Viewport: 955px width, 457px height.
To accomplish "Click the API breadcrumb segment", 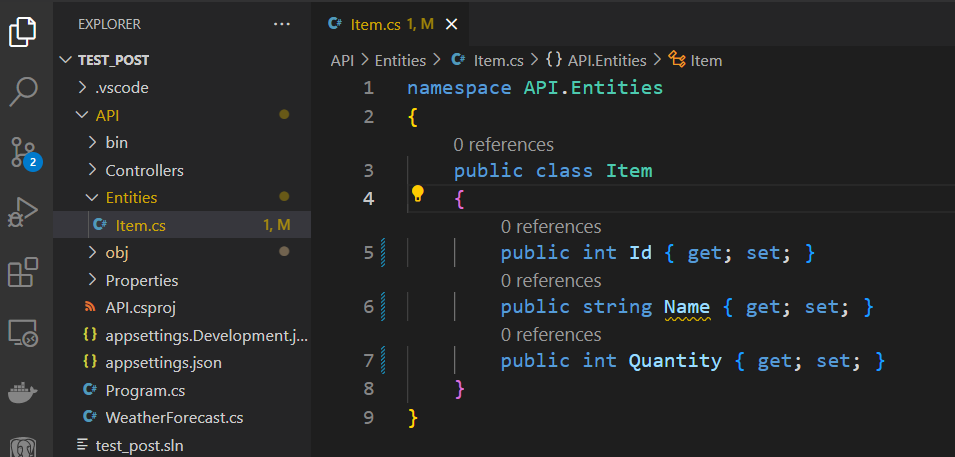I will (x=342, y=60).
